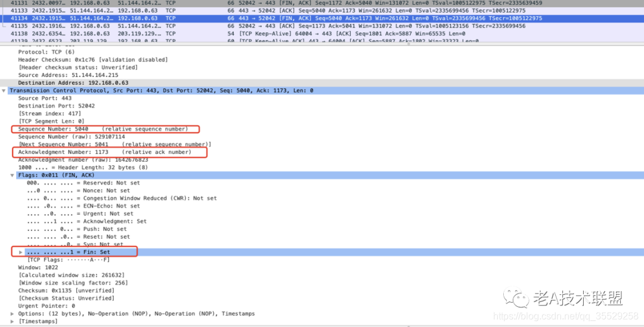The height and width of the screenshot is (327, 644).
Task: Select the '[TCP Segment Len: 0]' field
Action: click(51, 121)
